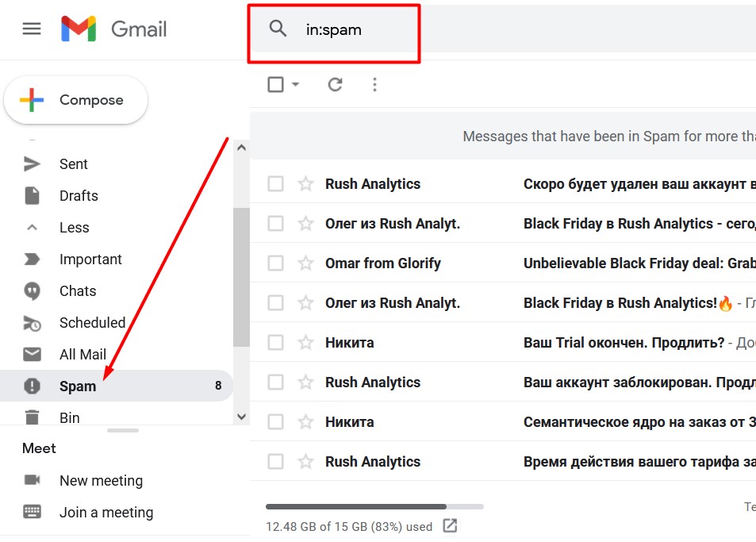Image resolution: width=756 pixels, height=542 pixels.
Task: Collapse the label list with Less chevron
Action: 32,227
